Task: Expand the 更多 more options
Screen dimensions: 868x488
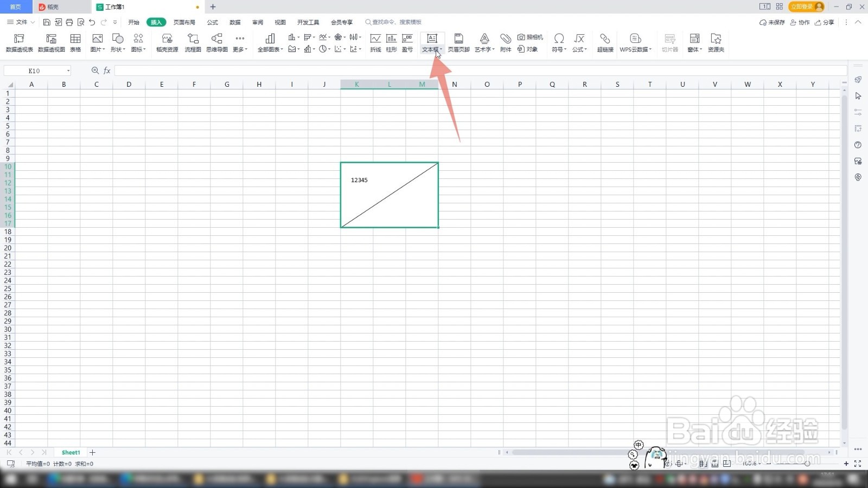Action: [240, 43]
